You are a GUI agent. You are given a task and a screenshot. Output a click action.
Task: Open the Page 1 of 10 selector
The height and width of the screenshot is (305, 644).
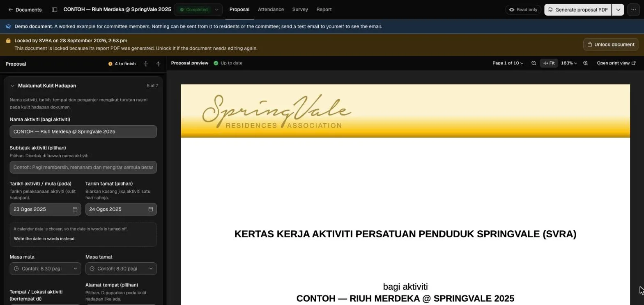(x=508, y=63)
